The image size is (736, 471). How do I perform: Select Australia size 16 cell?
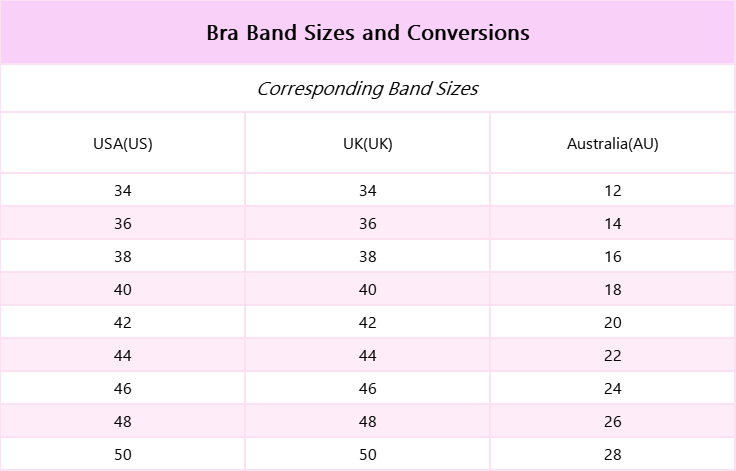pyautogui.click(x=613, y=257)
